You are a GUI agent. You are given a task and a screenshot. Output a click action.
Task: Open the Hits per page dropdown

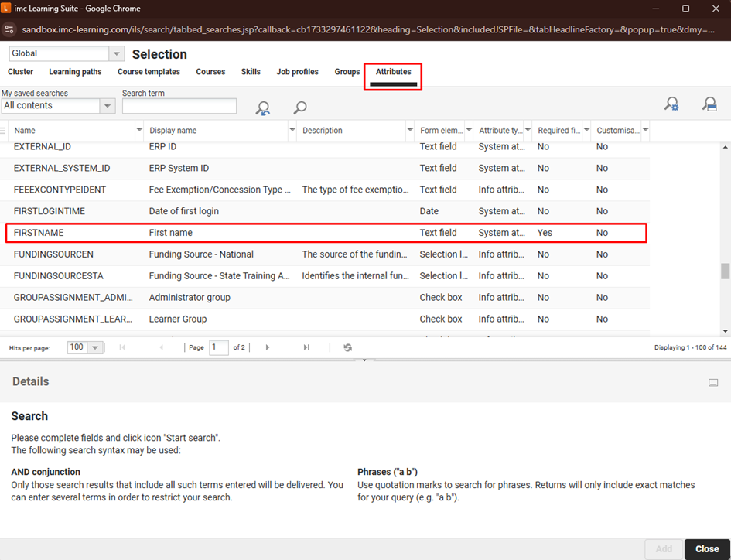click(95, 348)
